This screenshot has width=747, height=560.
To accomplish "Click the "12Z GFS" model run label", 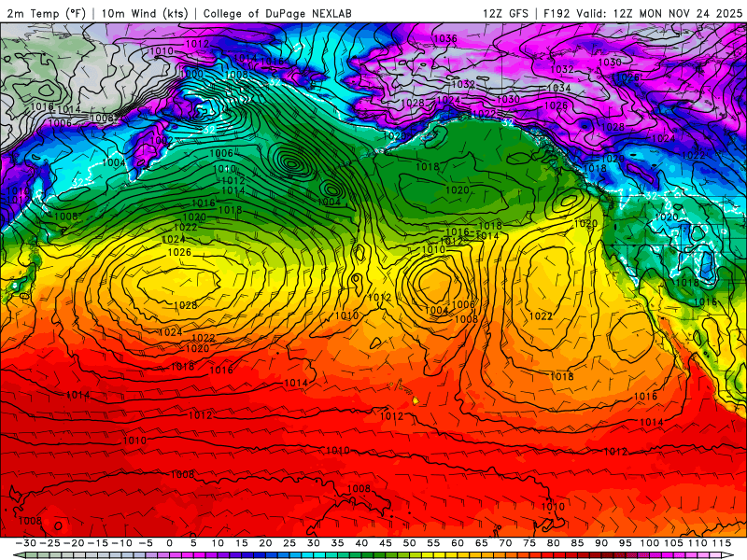I will click(505, 13).
